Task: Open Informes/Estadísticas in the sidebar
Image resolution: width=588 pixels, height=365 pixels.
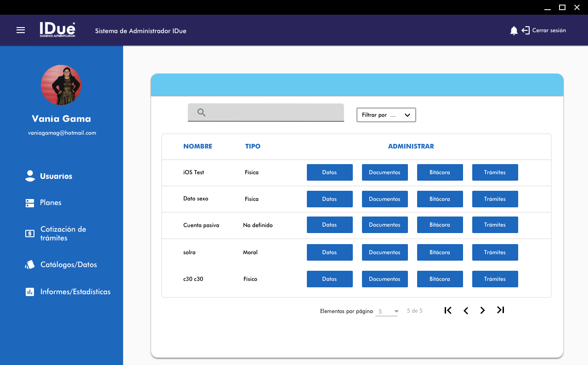Action: (75, 292)
